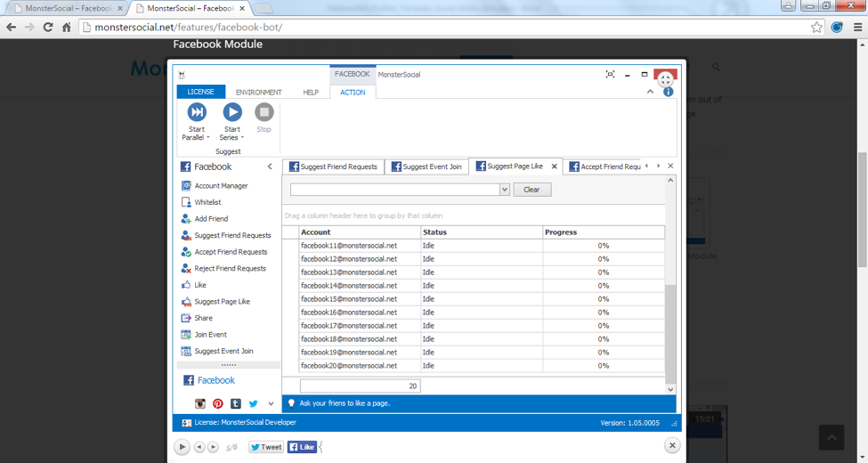Viewport: 868px width, 463px height.
Task: Sort by the Progress column header
Action: point(603,232)
